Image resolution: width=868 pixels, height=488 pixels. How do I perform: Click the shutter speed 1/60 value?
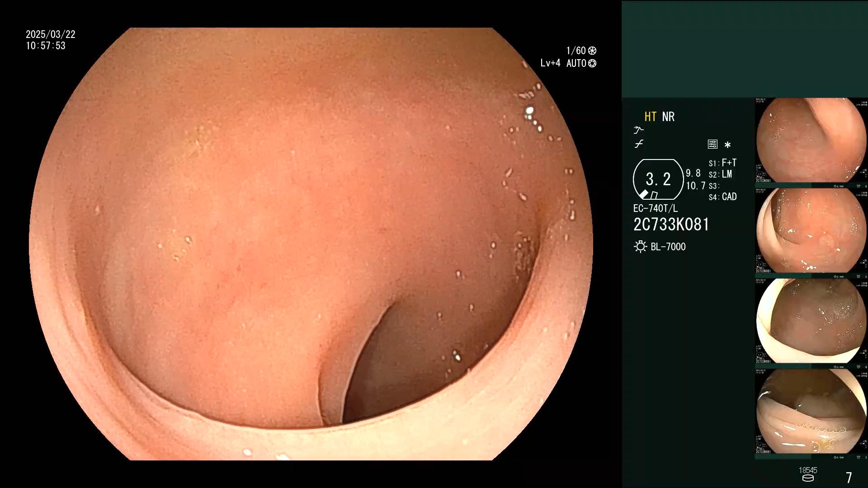tap(576, 51)
